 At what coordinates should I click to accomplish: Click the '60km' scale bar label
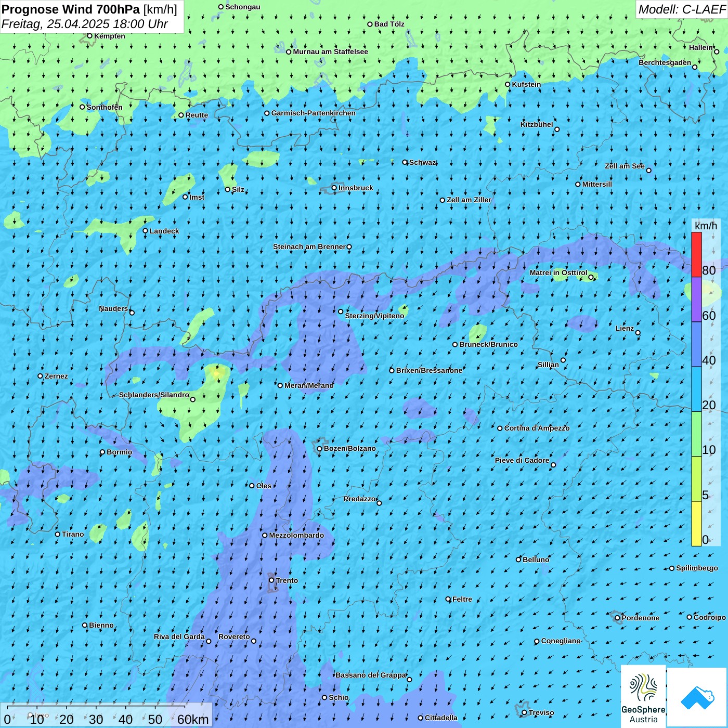click(x=193, y=719)
